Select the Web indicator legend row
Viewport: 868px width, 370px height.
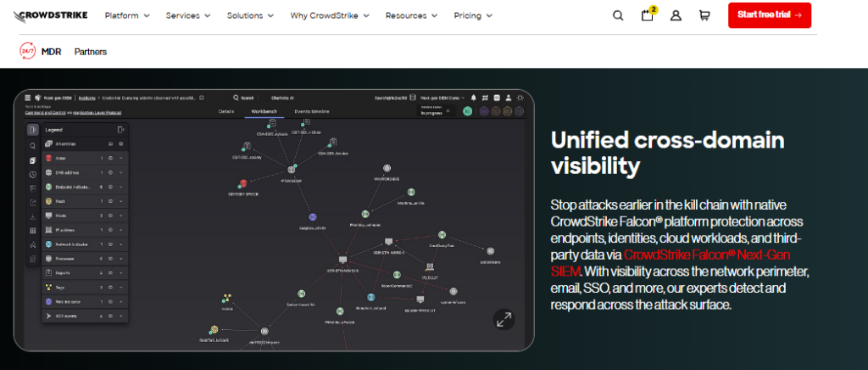pyautogui.click(x=85, y=302)
